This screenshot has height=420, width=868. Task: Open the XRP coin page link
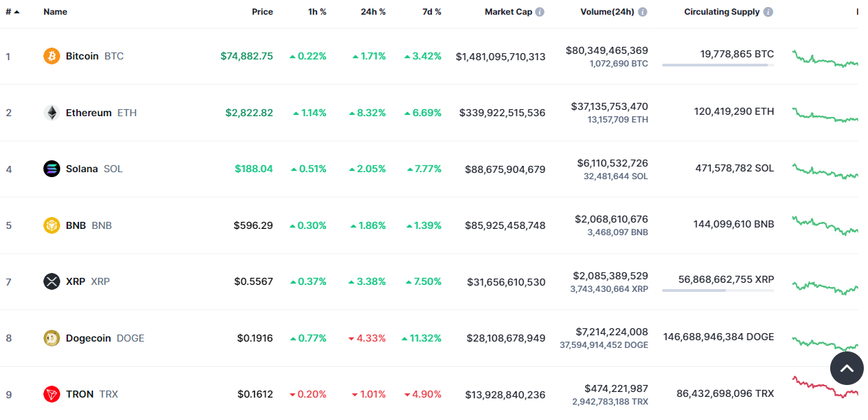pyautogui.click(x=76, y=281)
